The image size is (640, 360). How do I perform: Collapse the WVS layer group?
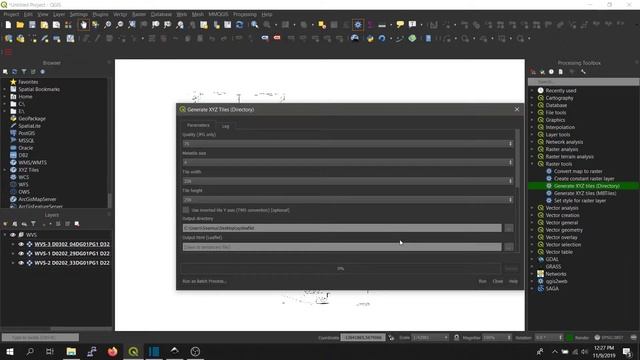(x=5, y=235)
